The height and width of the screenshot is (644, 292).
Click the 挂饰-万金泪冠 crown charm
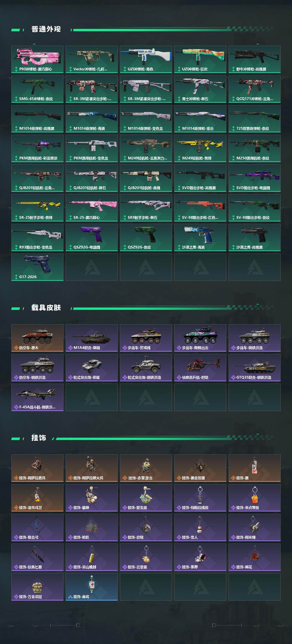37,587
